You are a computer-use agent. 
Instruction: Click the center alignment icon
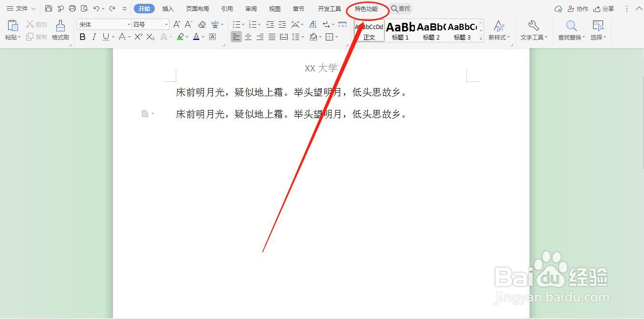(248, 37)
